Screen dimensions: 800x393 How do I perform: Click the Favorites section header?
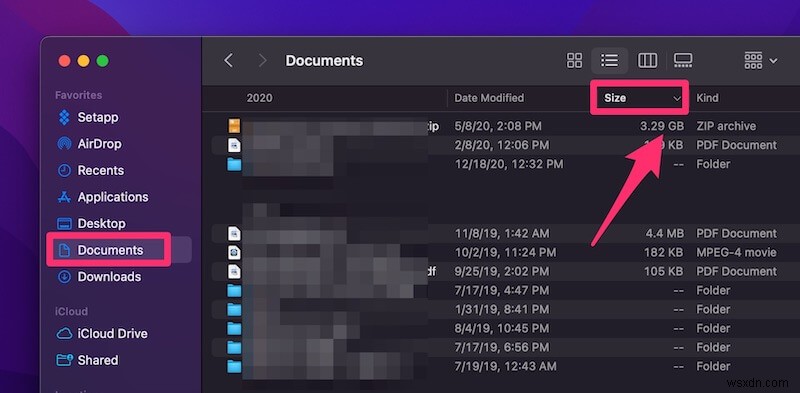point(79,95)
